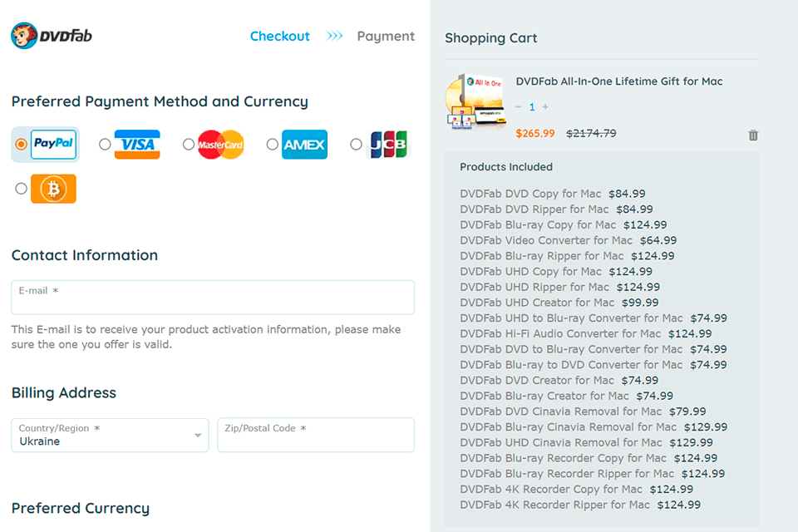Select the Visa radio button
This screenshot has height=532, width=798.
click(105, 145)
